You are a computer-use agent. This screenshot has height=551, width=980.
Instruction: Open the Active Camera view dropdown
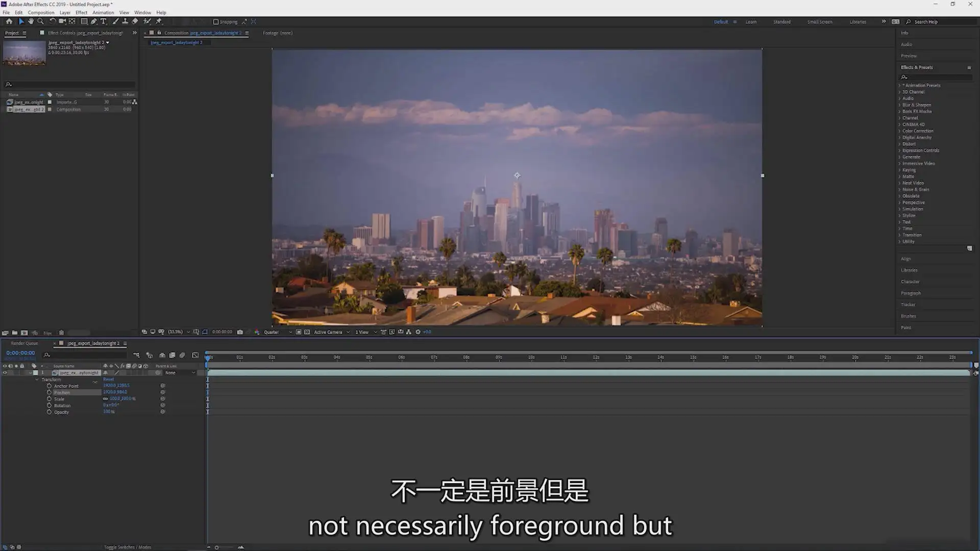332,332
